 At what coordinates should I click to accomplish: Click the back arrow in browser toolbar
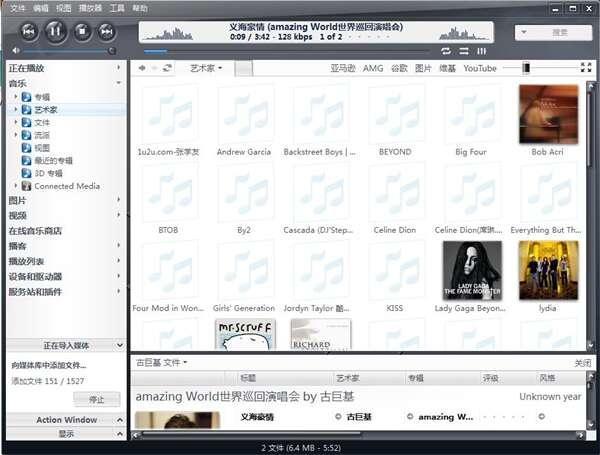pyautogui.click(x=141, y=68)
